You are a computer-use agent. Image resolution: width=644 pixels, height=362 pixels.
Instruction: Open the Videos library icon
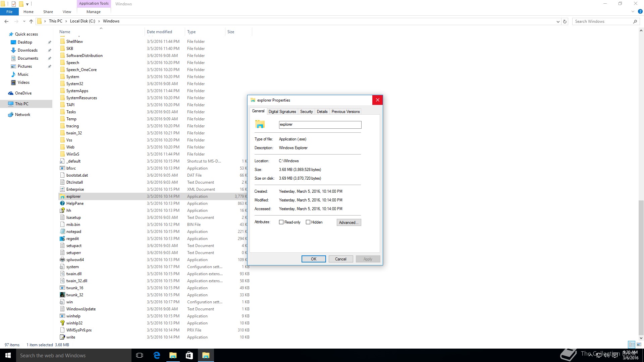[13, 82]
